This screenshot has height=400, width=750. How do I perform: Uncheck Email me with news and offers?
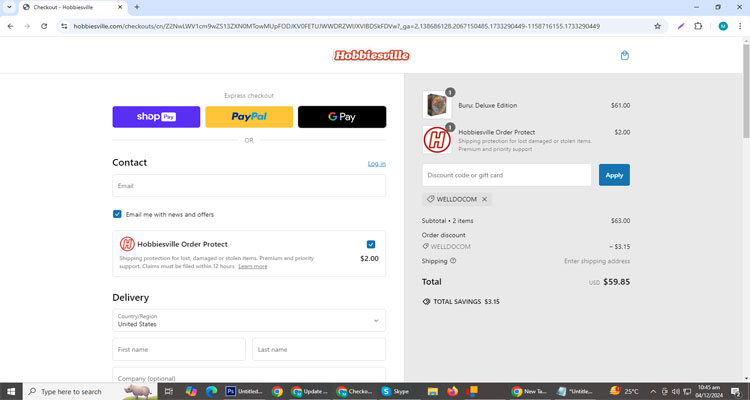[118, 214]
